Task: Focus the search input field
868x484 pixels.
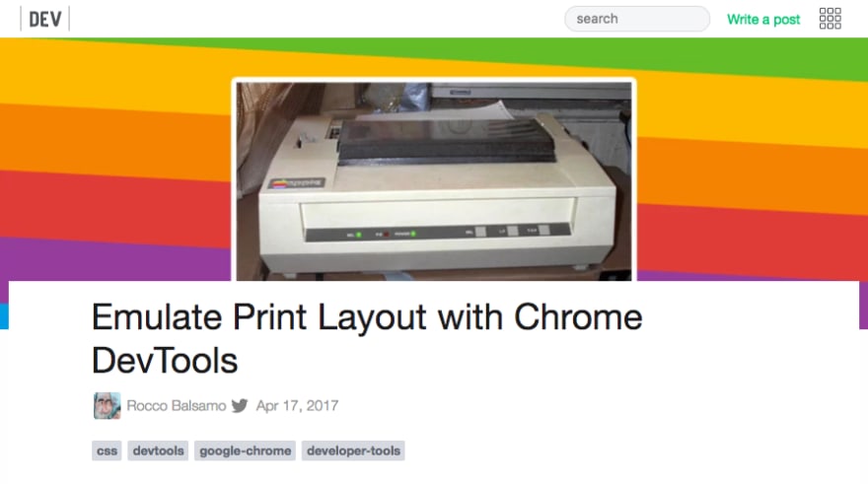Action: coord(637,19)
